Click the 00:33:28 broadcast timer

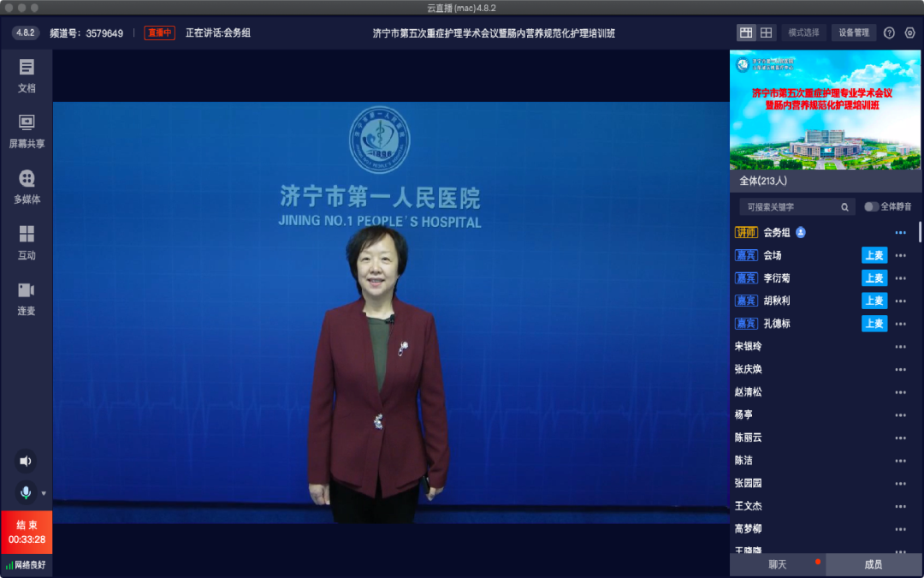pos(27,539)
